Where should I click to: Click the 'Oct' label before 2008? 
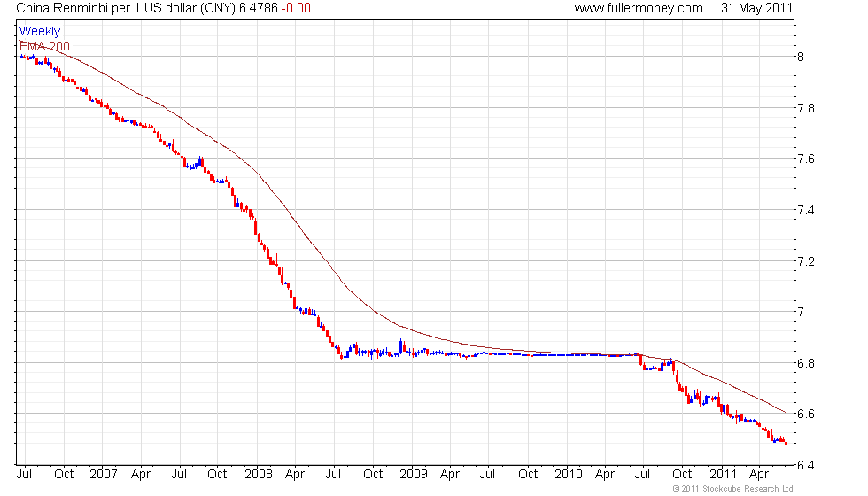tap(217, 475)
